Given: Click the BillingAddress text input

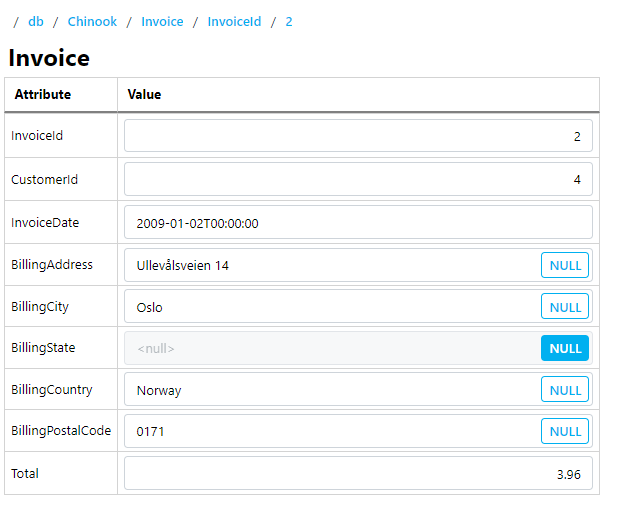Looking at the screenshot, I should 333,265.
